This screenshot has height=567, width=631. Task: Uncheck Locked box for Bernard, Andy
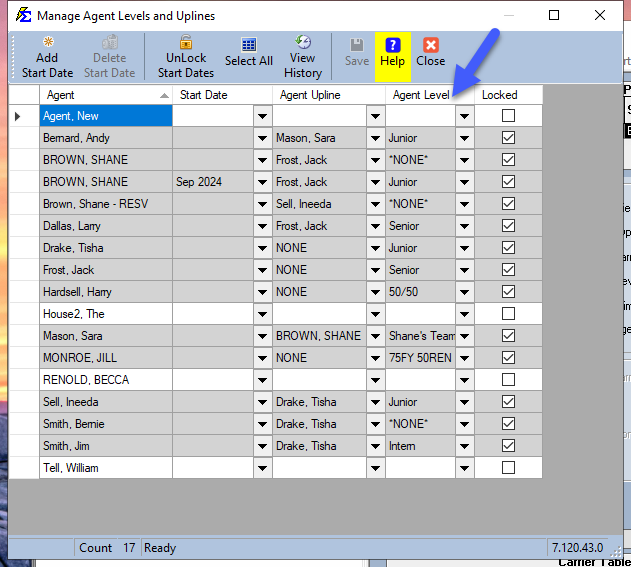508,138
